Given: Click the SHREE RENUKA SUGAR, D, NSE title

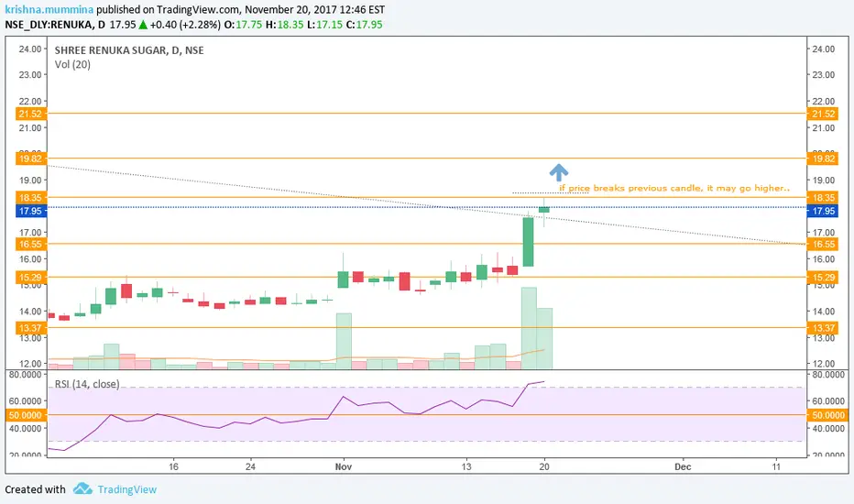Looking at the screenshot, I should tap(129, 50).
